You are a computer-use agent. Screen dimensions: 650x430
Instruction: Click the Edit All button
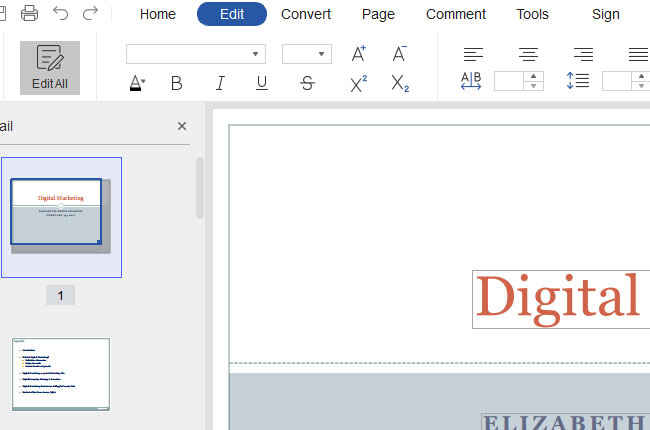coord(50,68)
